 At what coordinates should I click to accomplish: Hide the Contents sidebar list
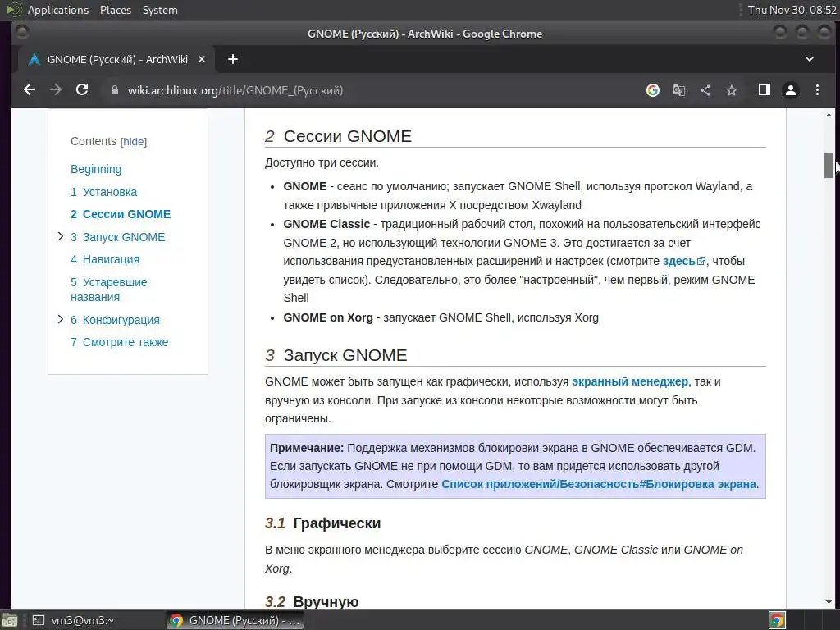(x=134, y=141)
